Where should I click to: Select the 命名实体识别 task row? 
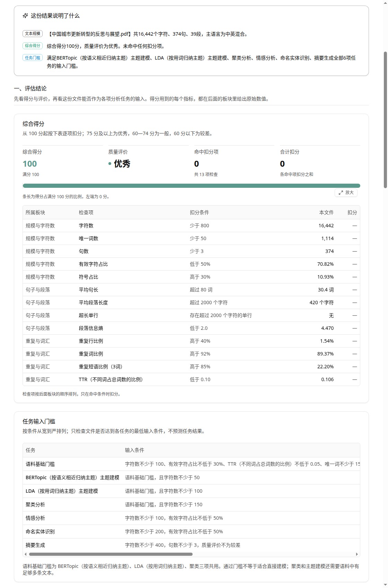(x=191, y=532)
